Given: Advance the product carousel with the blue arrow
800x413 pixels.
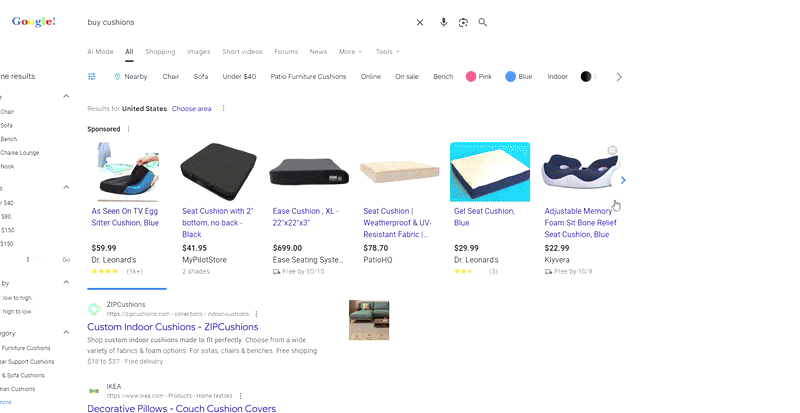Looking at the screenshot, I should pyautogui.click(x=622, y=180).
